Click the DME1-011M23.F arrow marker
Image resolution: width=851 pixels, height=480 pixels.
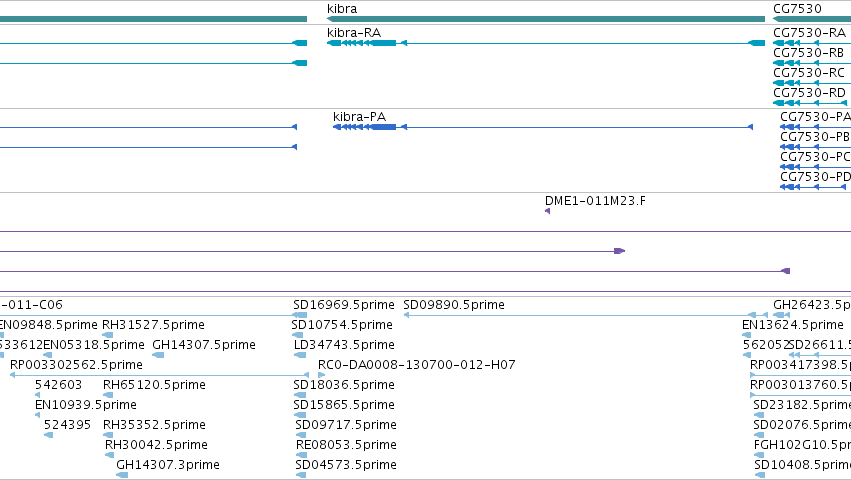pos(548,211)
